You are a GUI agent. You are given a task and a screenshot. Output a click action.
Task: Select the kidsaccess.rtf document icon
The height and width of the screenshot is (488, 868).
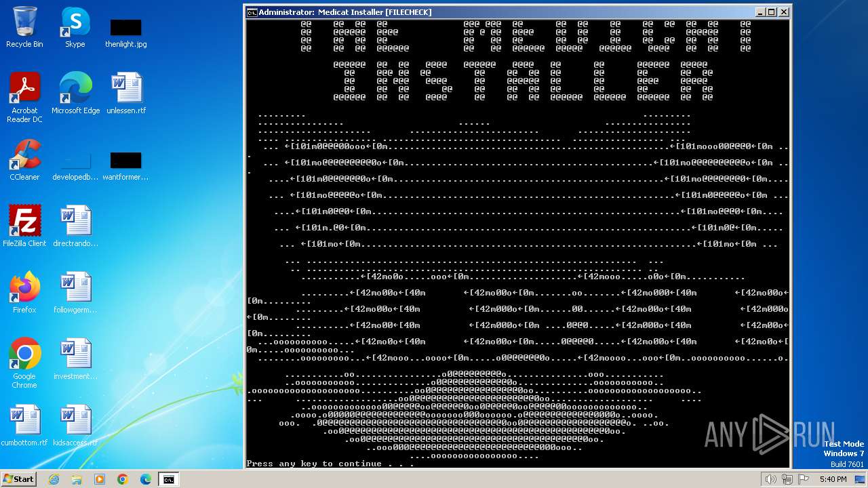click(75, 426)
